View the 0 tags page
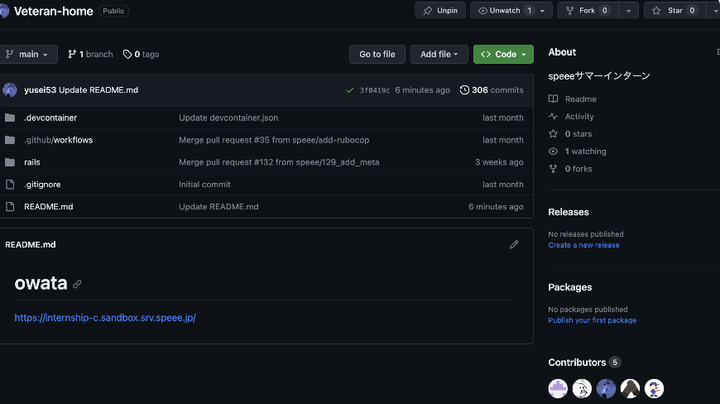Image resolution: width=720 pixels, height=404 pixels. click(141, 54)
